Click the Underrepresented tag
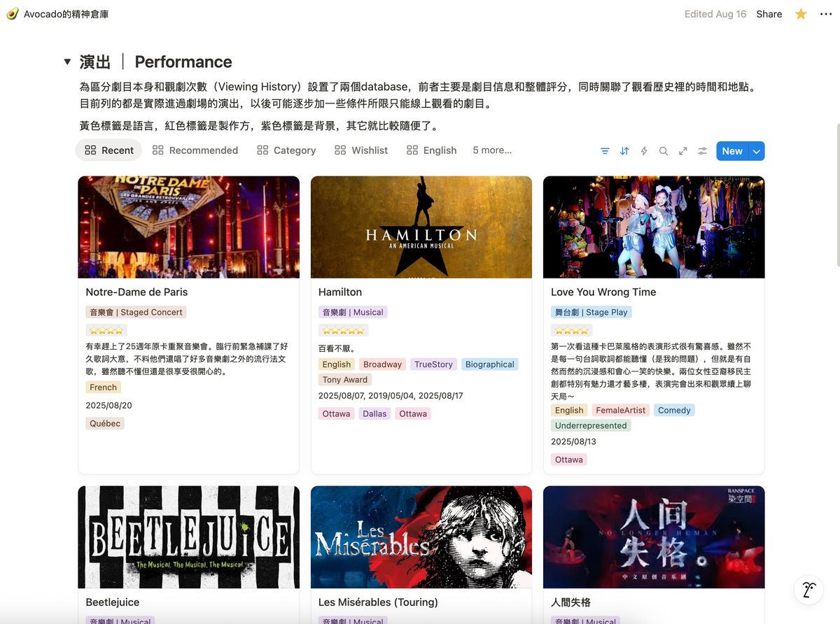Viewport: 840px width, 624px height. 591,425
